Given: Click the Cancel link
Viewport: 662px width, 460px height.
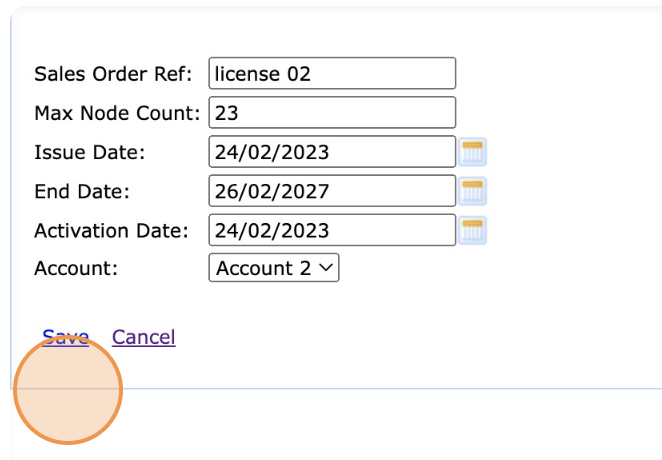Looking at the screenshot, I should pos(143,337).
